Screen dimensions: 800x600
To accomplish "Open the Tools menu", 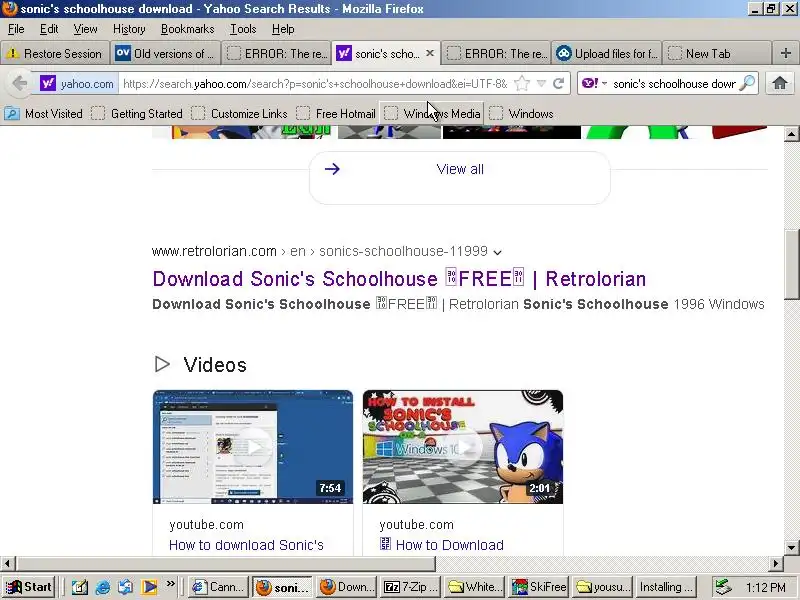I will pyautogui.click(x=243, y=29).
